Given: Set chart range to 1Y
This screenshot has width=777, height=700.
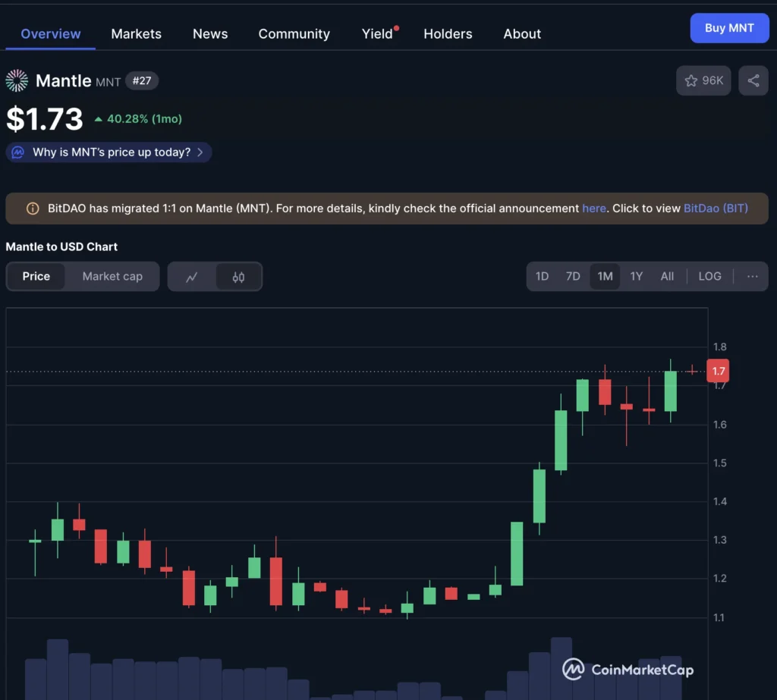Looking at the screenshot, I should tap(637, 276).
